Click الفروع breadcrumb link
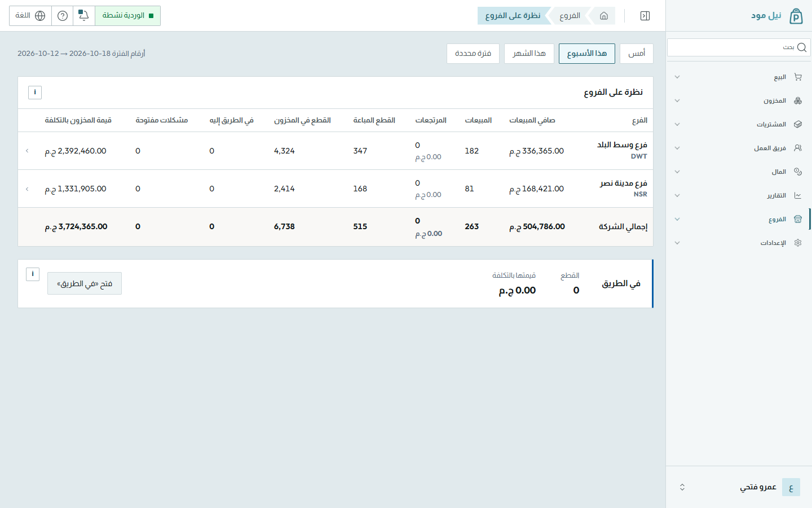Viewport: 812px width, 508px height. 570,16
